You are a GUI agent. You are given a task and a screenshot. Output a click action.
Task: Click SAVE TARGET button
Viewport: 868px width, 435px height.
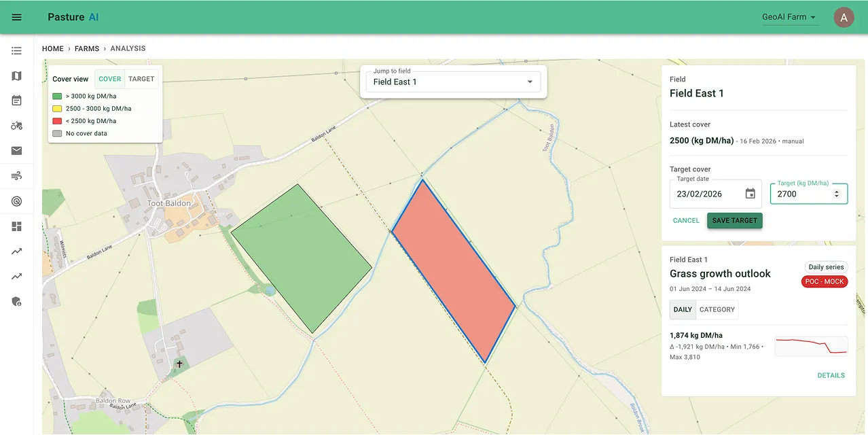(735, 221)
